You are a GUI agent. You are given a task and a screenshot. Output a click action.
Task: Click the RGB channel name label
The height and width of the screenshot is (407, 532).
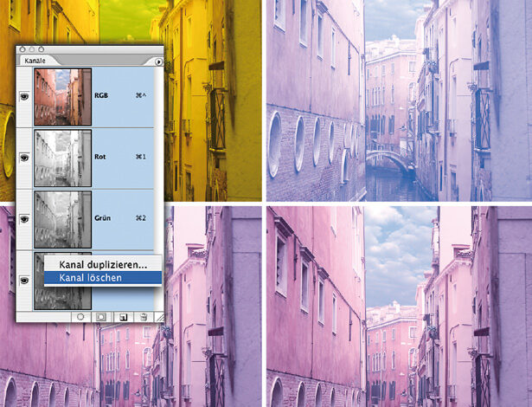coord(101,95)
